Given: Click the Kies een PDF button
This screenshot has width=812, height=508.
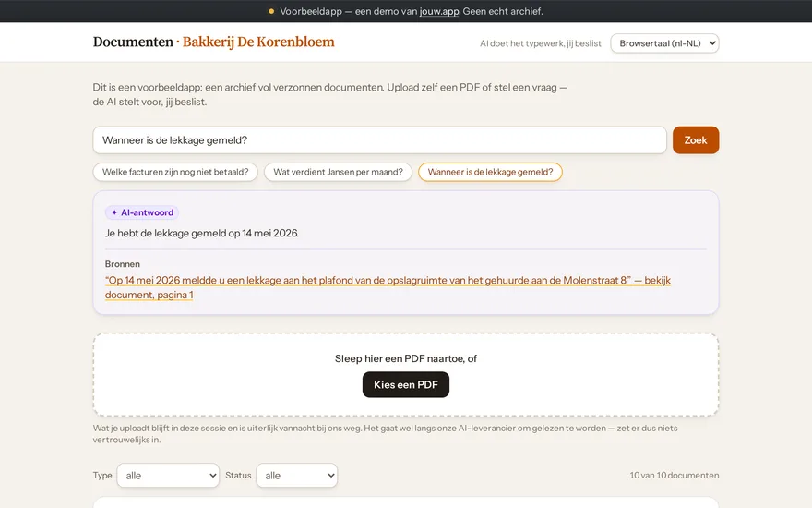Looking at the screenshot, I should 406,384.
